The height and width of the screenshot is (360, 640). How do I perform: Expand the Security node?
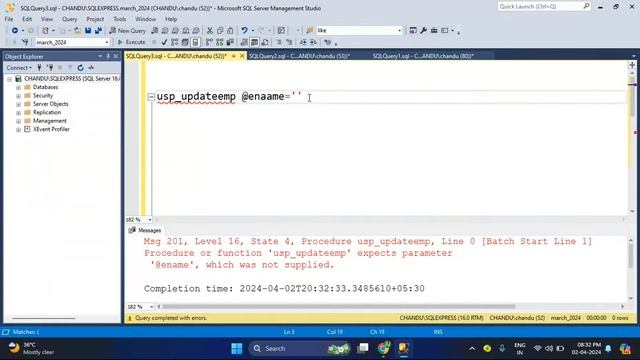click(18, 96)
